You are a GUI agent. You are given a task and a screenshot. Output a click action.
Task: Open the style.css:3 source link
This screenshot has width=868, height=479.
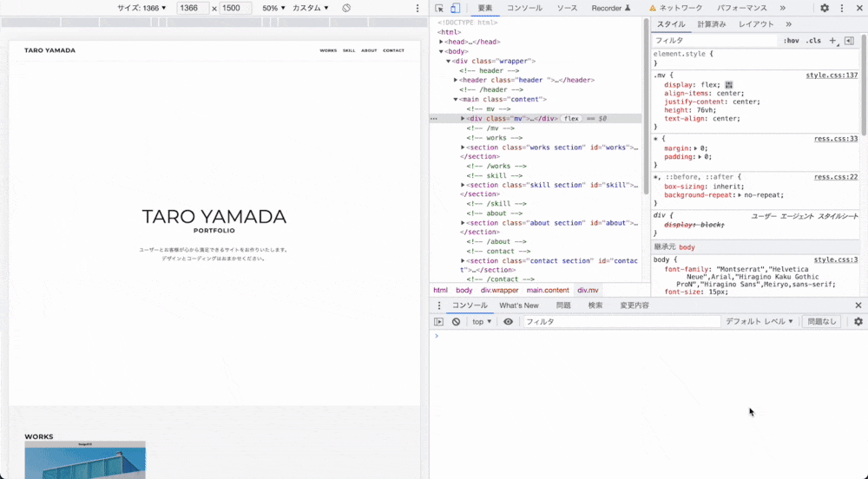point(836,259)
